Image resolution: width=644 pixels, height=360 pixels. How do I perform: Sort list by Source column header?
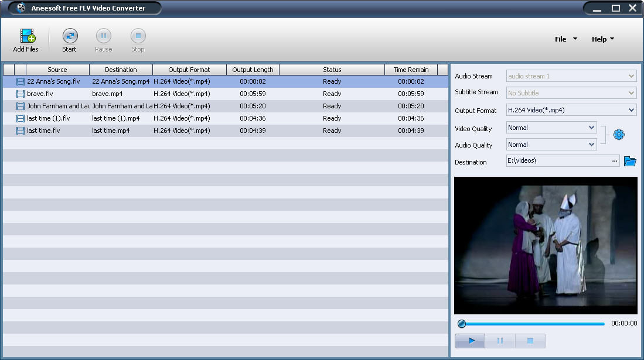(x=57, y=70)
